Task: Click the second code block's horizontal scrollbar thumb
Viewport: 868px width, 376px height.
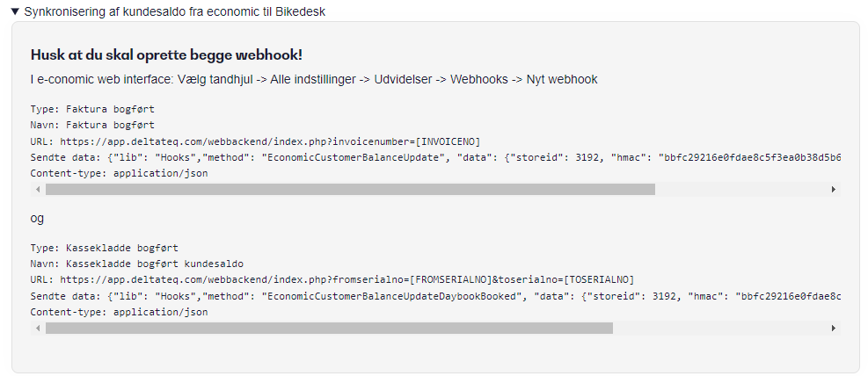Action: (330, 329)
